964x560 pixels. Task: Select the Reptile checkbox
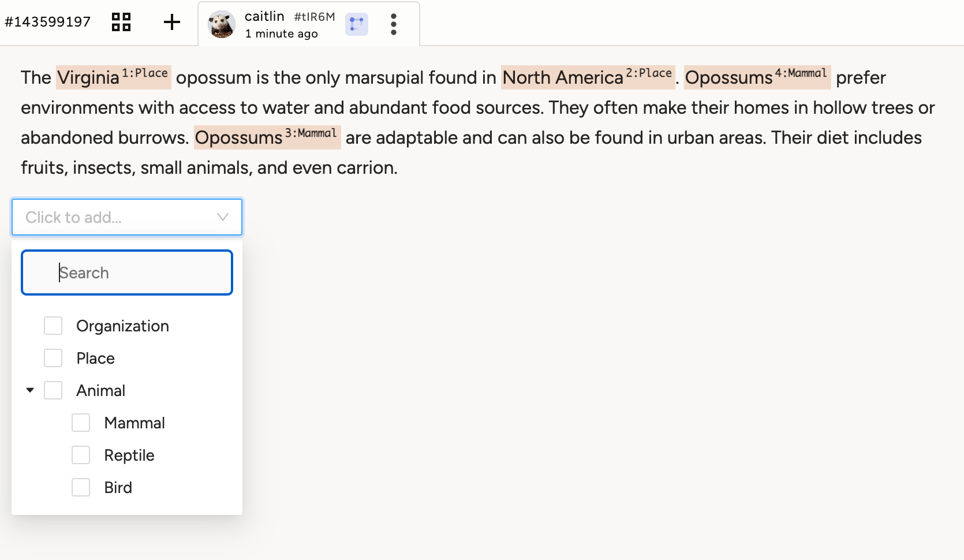coord(80,454)
